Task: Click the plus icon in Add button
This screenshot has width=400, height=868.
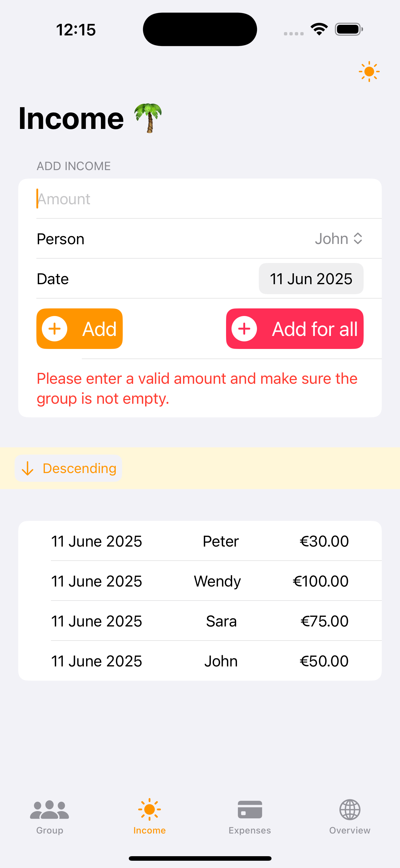Action: click(x=55, y=329)
